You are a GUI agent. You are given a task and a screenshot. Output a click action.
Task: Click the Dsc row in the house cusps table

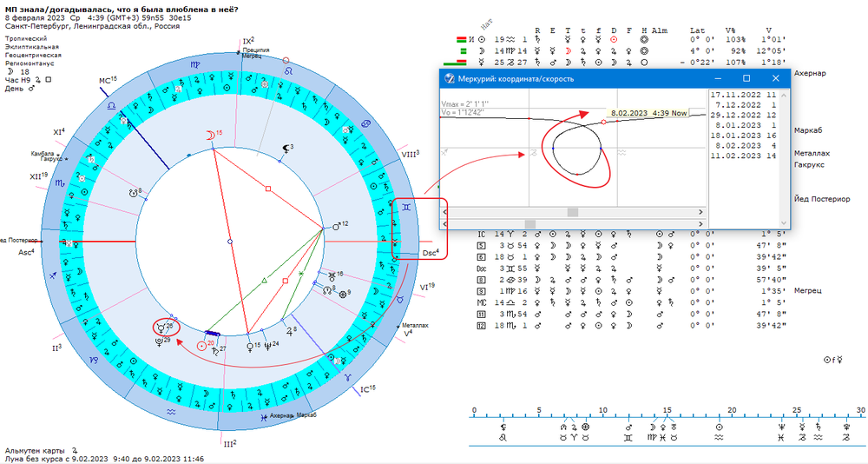point(630,268)
